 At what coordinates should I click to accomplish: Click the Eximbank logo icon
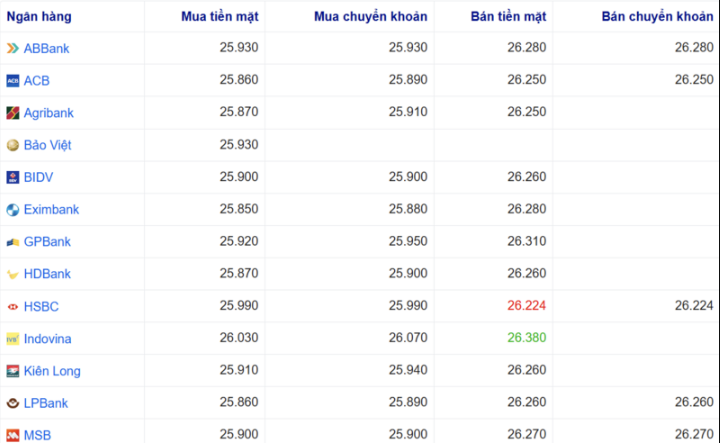click(13, 210)
